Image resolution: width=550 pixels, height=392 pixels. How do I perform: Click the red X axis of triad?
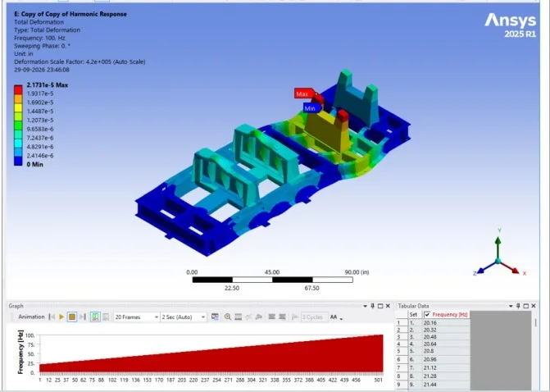pos(511,268)
